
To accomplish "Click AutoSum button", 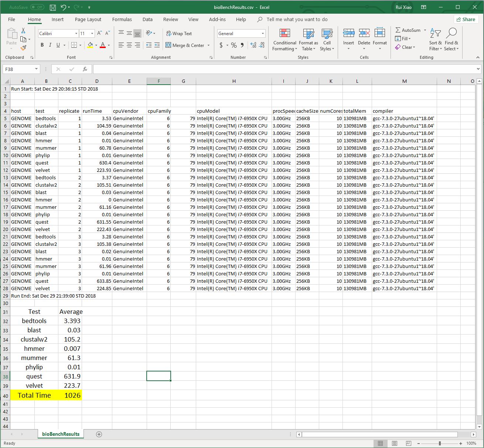I will pos(408,30).
